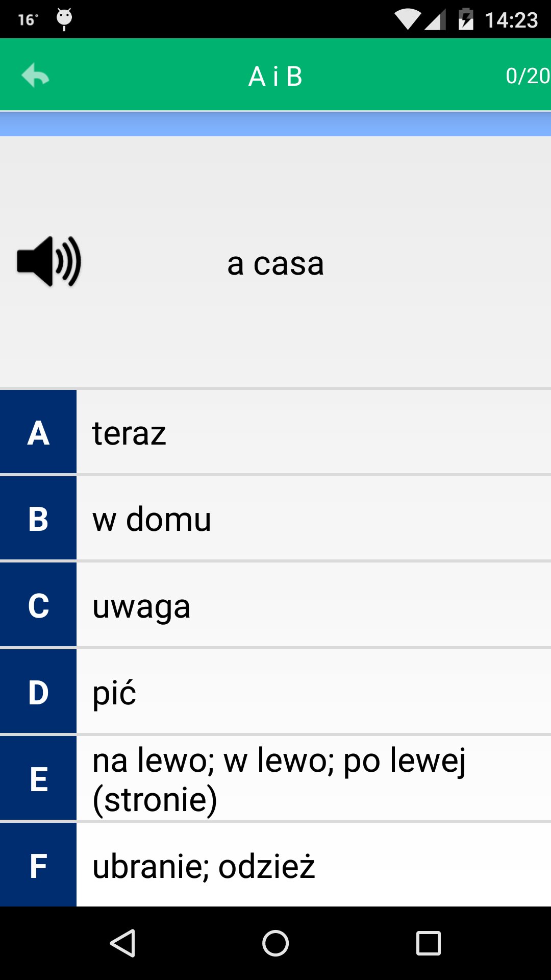Choose the letter E tile
Image resolution: width=551 pixels, height=980 pixels.
[38, 779]
